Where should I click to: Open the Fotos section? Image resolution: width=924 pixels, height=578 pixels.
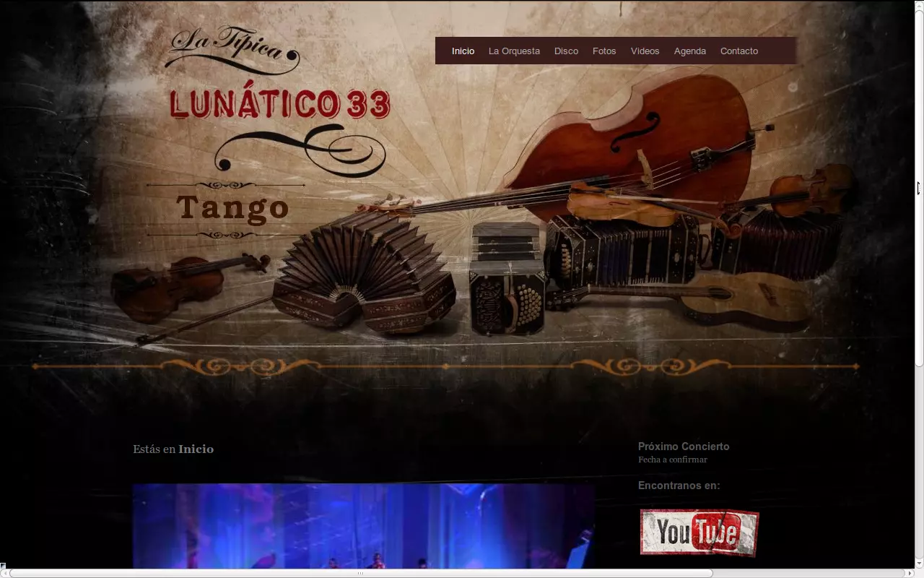pos(604,51)
